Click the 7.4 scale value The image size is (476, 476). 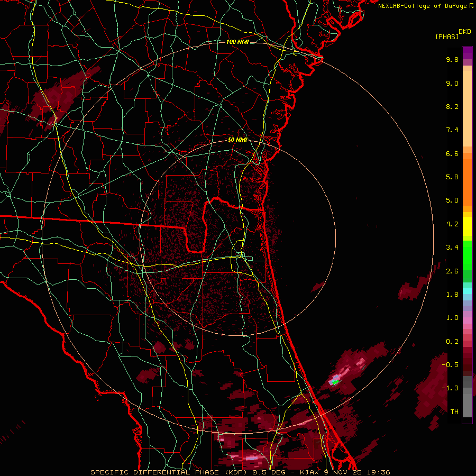pyautogui.click(x=452, y=130)
